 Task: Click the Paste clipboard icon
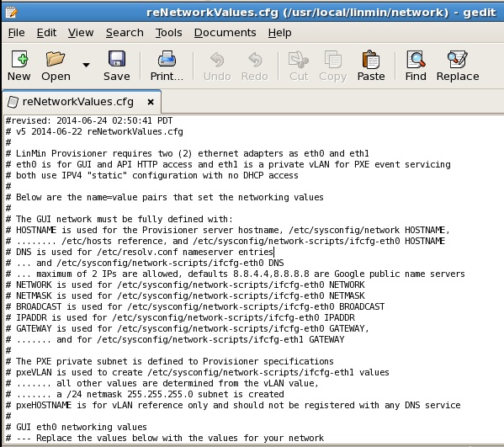(x=370, y=60)
